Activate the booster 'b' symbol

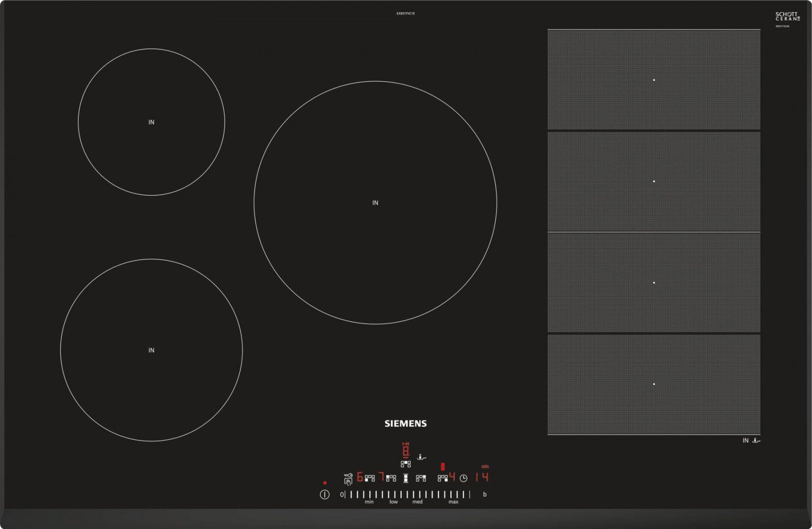click(484, 495)
